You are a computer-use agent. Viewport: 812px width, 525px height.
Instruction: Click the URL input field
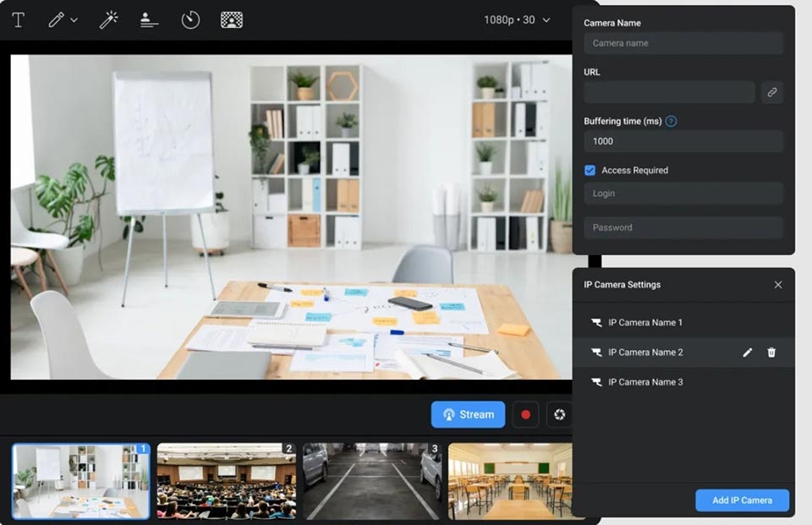pos(669,92)
